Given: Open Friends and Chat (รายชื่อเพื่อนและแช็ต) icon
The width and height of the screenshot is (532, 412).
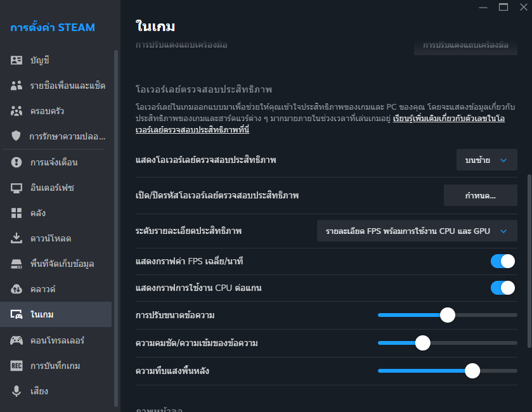Looking at the screenshot, I should click(16, 86).
